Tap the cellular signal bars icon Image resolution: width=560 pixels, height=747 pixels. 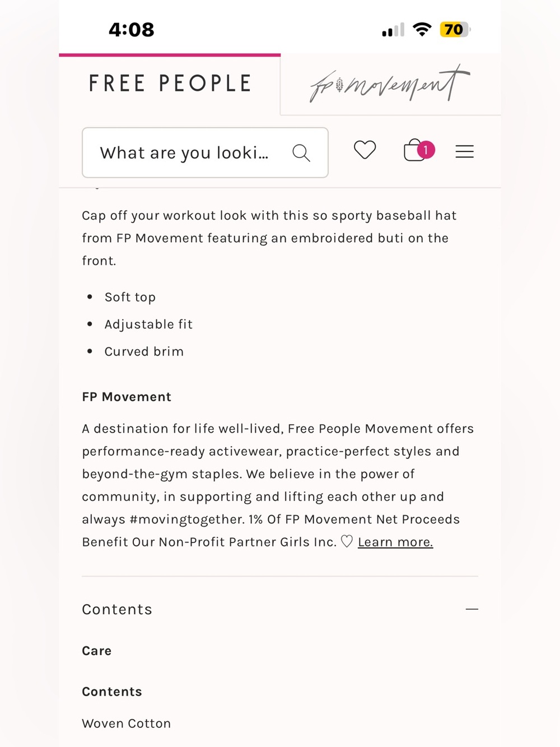coord(393,30)
